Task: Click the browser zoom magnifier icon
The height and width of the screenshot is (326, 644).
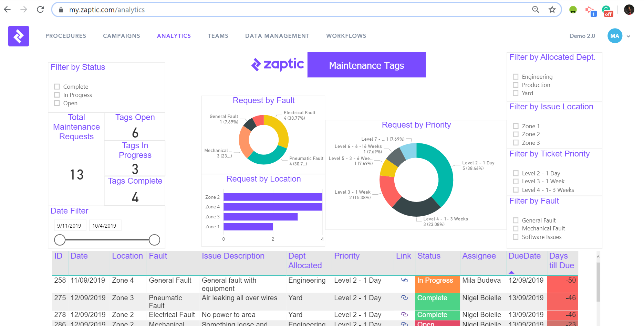Action: 536,10
